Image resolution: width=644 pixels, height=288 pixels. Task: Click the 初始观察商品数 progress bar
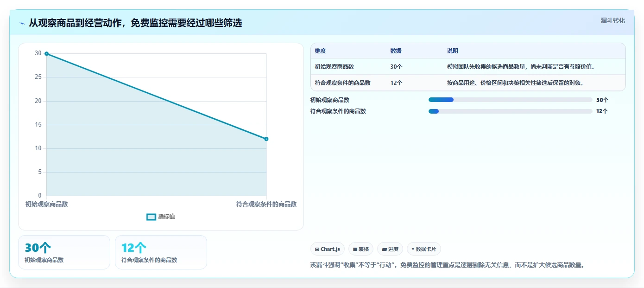coord(511,100)
